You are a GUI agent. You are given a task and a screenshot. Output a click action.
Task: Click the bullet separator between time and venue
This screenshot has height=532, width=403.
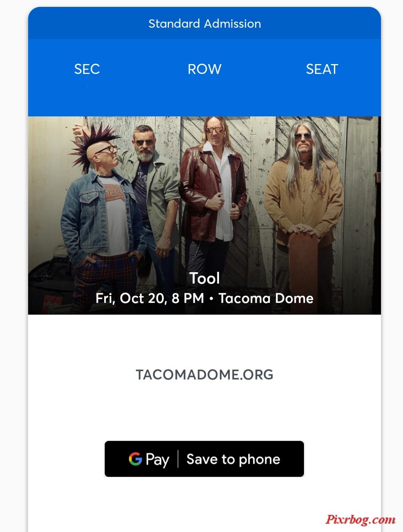pos(211,299)
